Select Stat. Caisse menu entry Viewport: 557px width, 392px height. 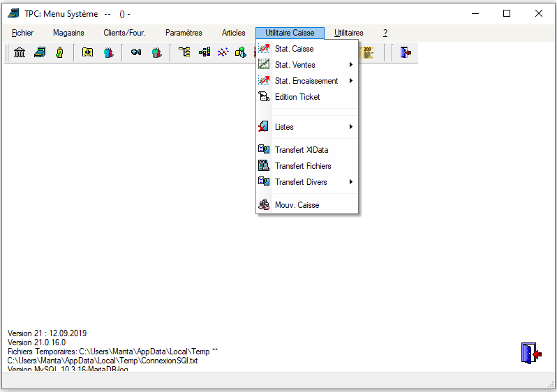307,49
